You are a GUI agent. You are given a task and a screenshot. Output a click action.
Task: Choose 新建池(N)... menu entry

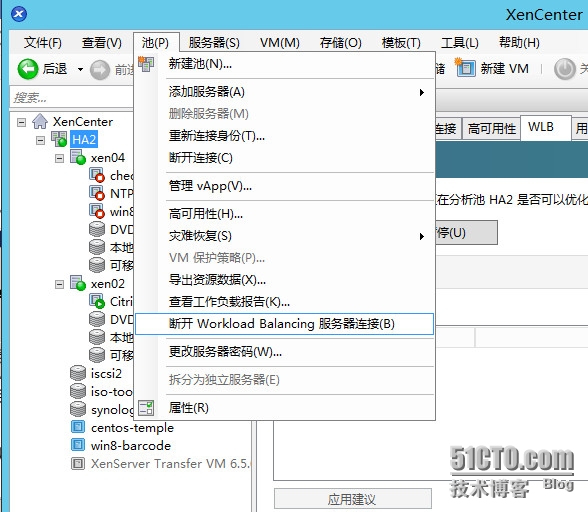pyautogui.click(x=284, y=64)
